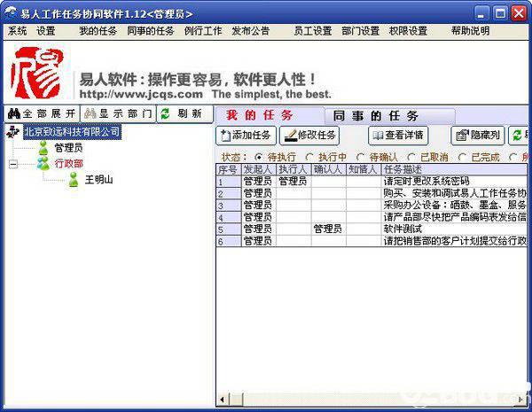Open the 同事的任务 menu item
This screenshot has height=412, width=532.
coord(151,31)
